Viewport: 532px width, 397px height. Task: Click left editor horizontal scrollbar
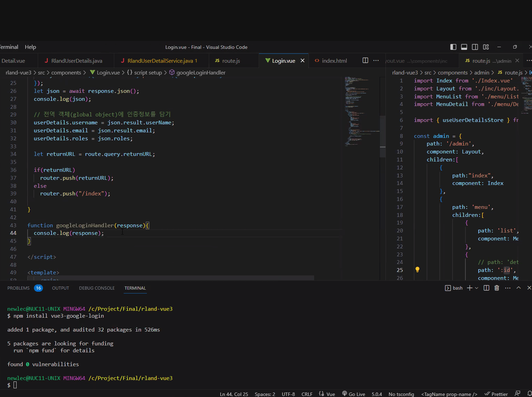coord(171,278)
